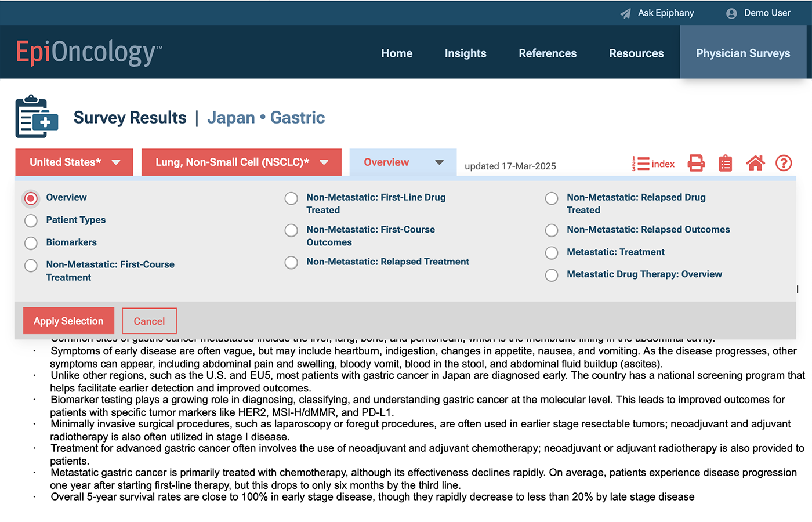Viewport: 812px width, 522px height.
Task: Click the Cancel button
Action: click(x=149, y=321)
